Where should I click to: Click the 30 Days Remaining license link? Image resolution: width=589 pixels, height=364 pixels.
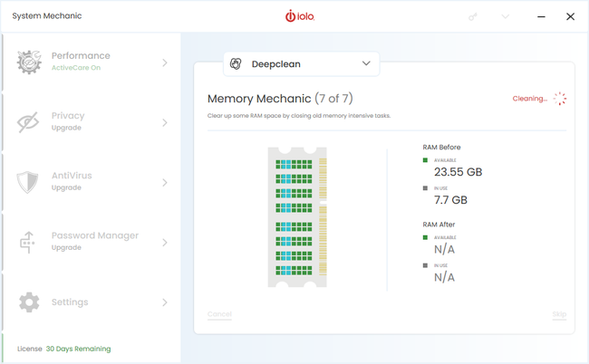tap(78, 349)
